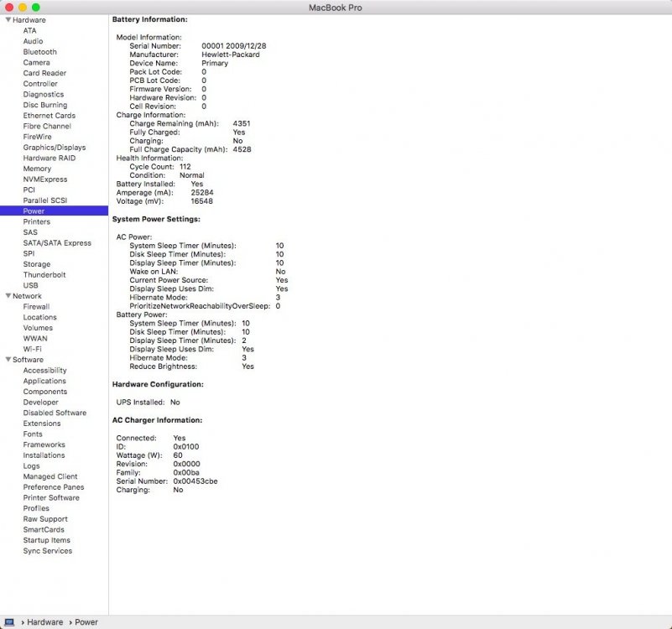This screenshot has width=672, height=629.
Task: Select ATA in the sidebar
Action: [29, 30]
